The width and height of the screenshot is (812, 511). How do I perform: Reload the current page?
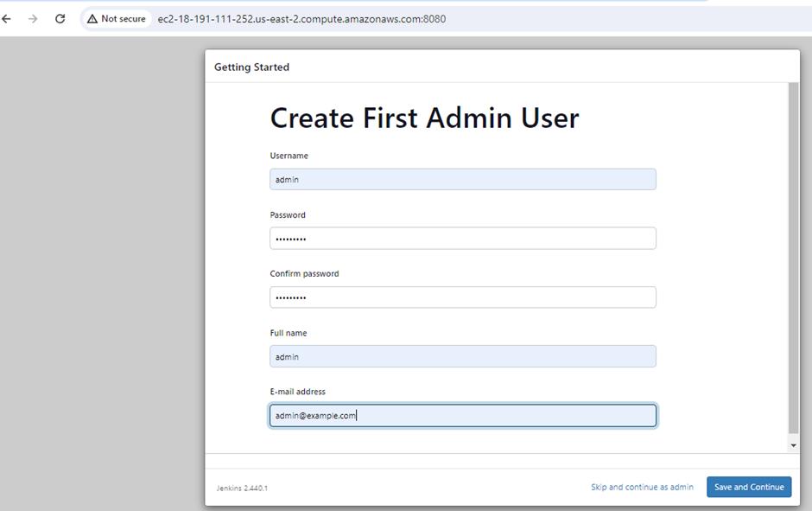tap(60, 18)
